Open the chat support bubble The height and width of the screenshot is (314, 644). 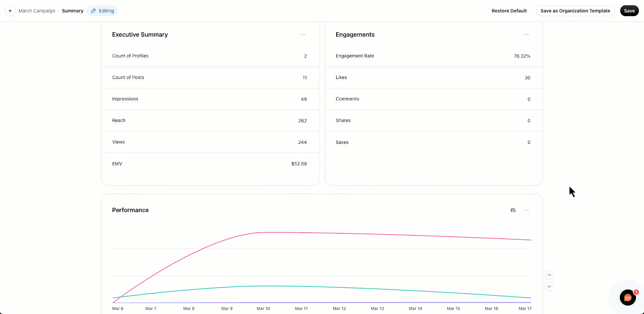point(628,298)
